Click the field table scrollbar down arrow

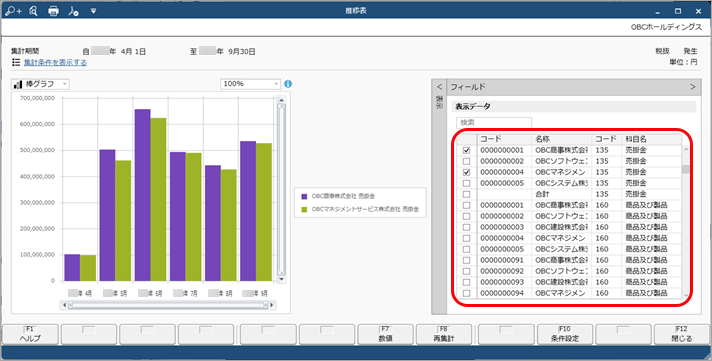[686, 295]
